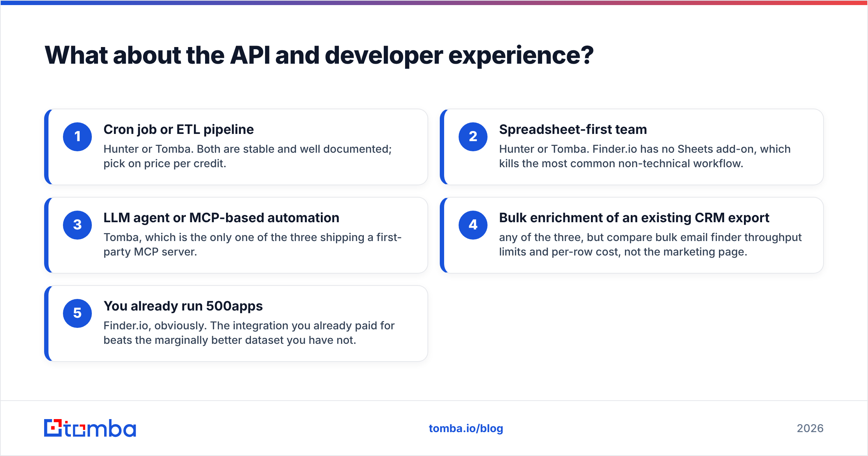Click text 'shipping a first-party MCP server'
Viewport: 868px width, 456px height.
252,244
